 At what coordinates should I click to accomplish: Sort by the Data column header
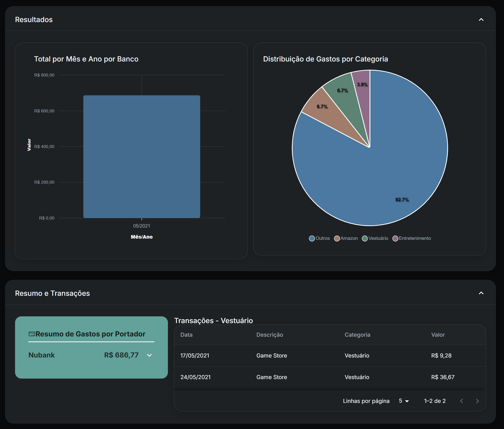coord(186,335)
